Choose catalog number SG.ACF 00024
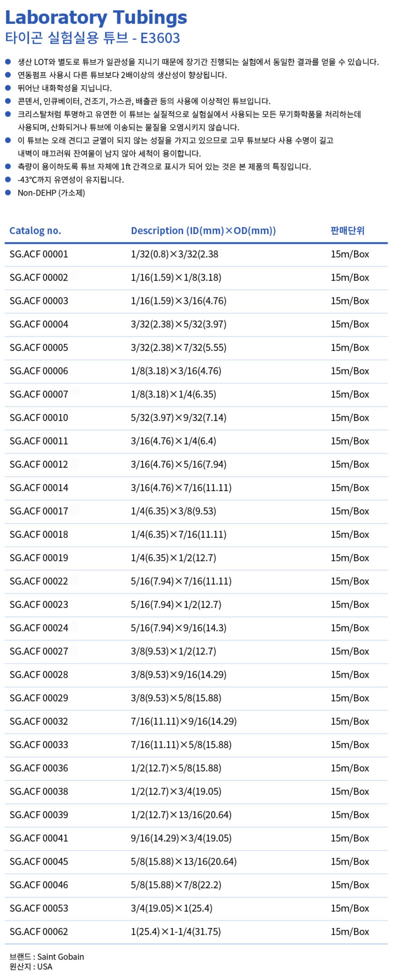Viewport: 393px width, 980px height. [39, 628]
